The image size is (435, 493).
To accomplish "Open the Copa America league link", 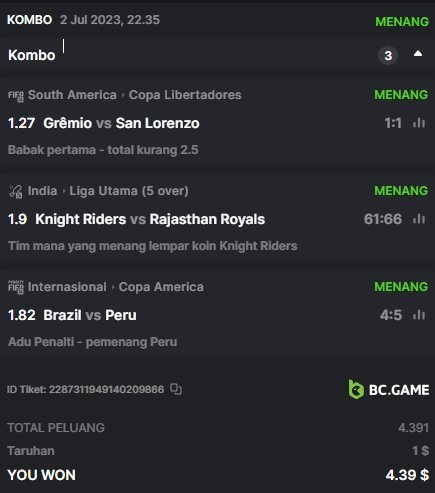I will 161,287.
